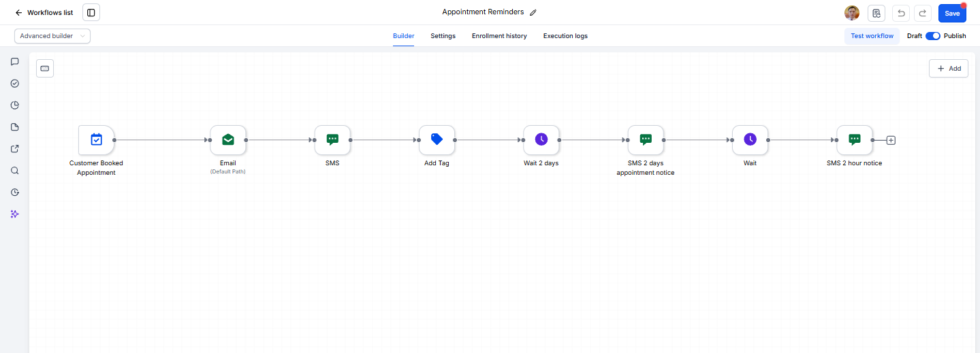Click the Draft label
The width and height of the screenshot is (980, 353).
click(915, 36)
